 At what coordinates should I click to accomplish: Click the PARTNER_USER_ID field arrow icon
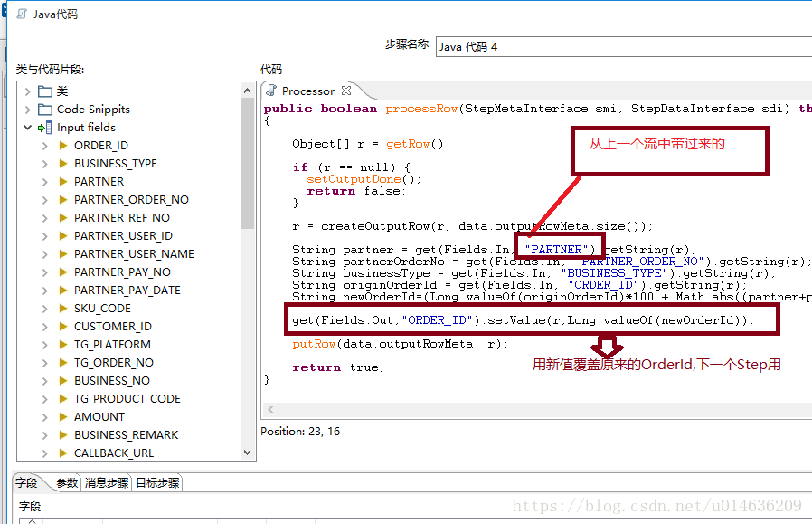[63, 236]
